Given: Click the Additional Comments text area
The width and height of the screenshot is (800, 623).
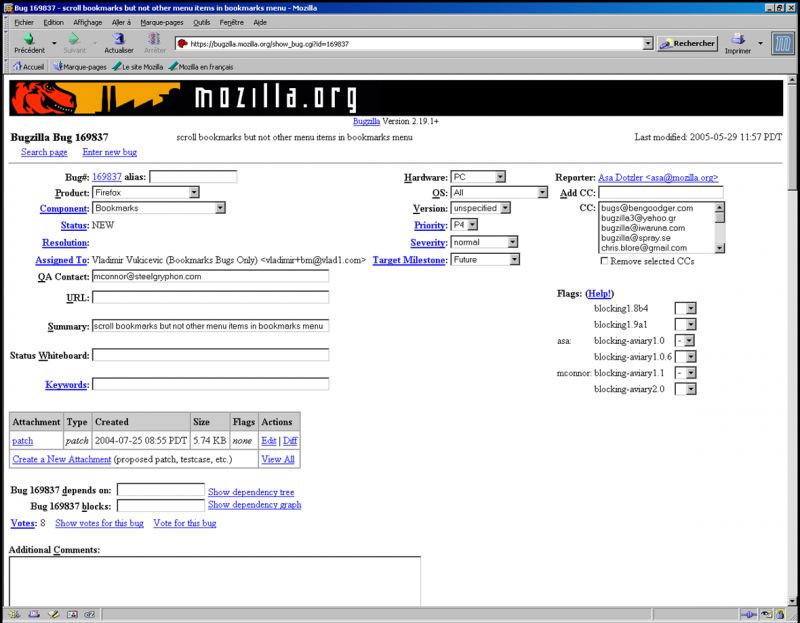Looking at the screenshot, I should [214, 580].
